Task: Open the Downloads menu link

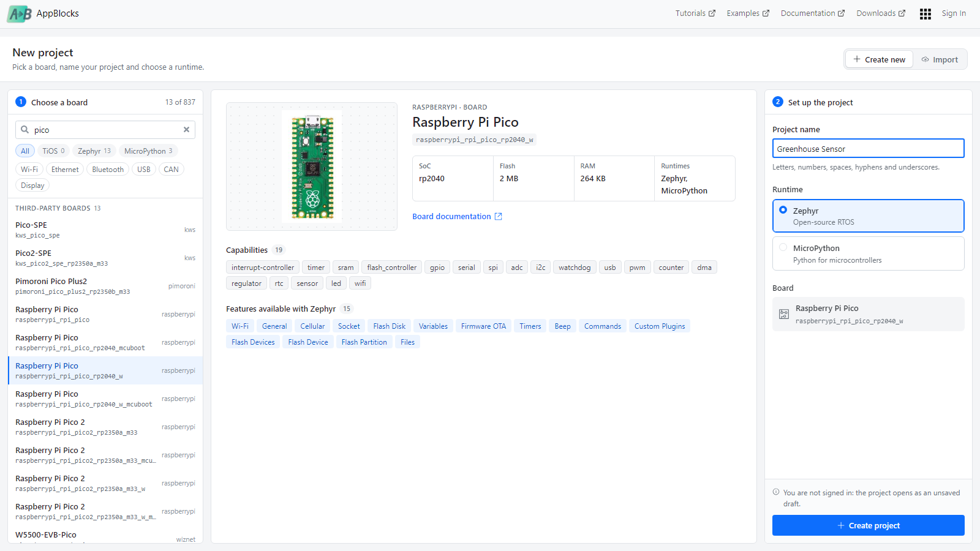Action: click(x=881, y=13)
